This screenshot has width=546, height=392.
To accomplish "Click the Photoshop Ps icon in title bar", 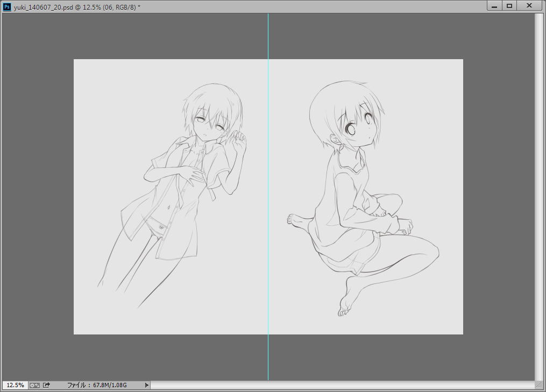I will (x=6, y=6).
